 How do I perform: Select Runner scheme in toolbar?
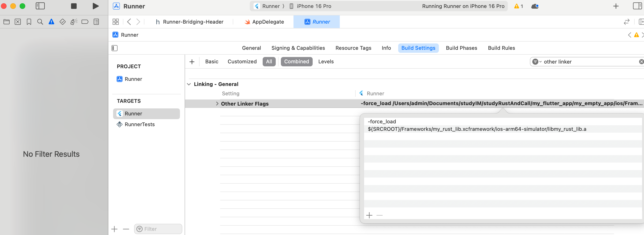click(267, 6)
